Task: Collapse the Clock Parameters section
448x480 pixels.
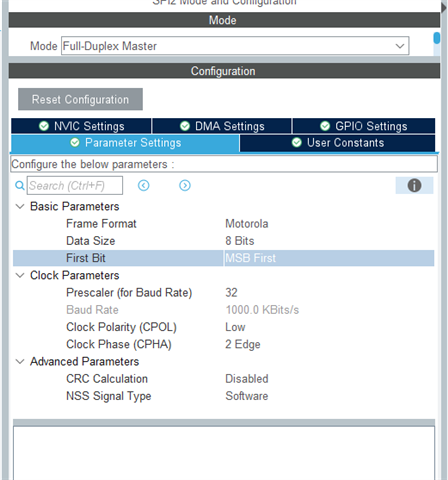Action: tap(20, 275)
